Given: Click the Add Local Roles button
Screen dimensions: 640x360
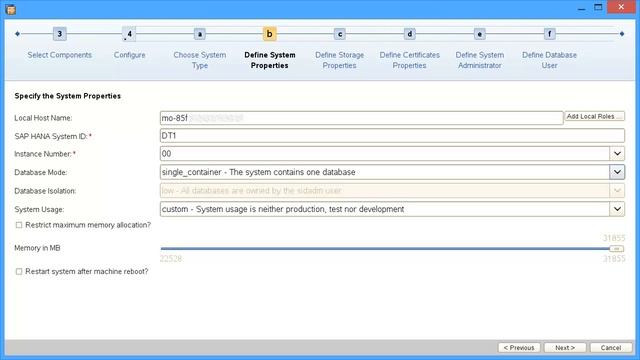Looking at the screenshot, I should (x=594, y=117).
